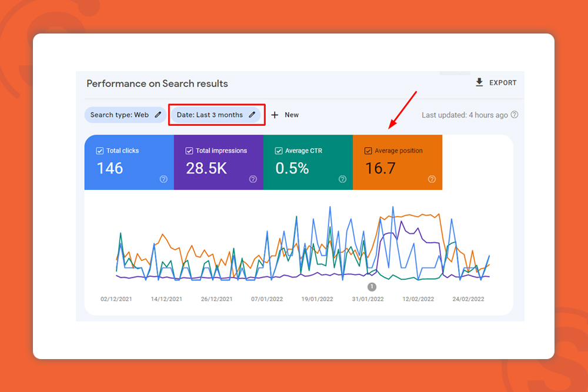
Task: Open help icon on Total clicks card
Action: tap(163, 179)
